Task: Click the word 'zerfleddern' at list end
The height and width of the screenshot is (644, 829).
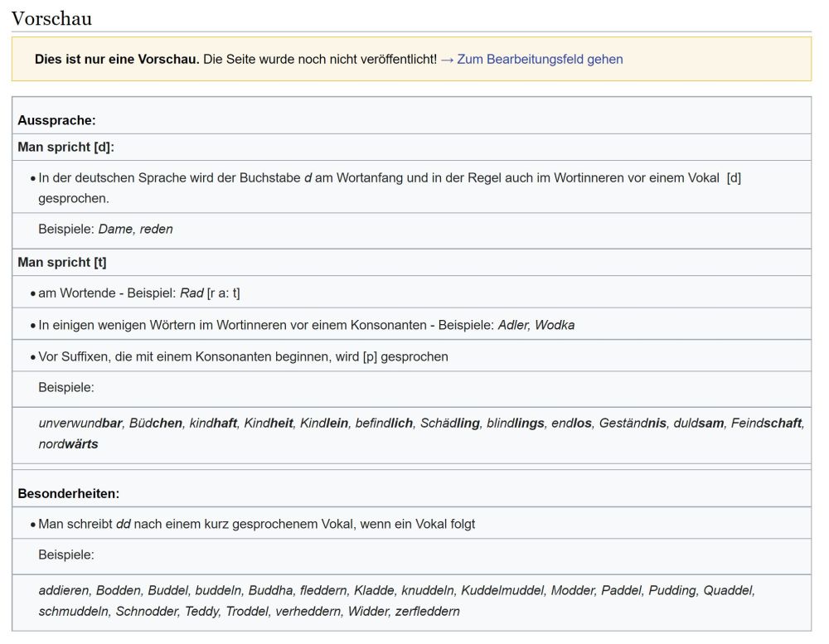Action: pyautogui.click(x=427, y=612)
